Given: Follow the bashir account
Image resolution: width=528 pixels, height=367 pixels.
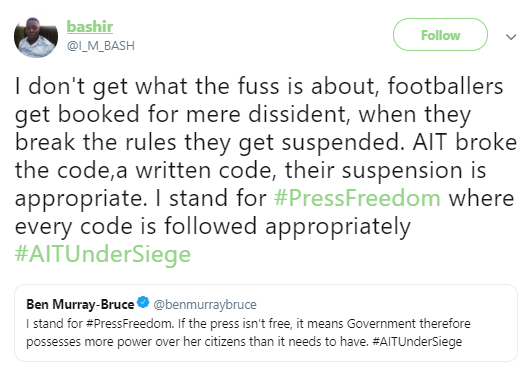Looking at the screenshot, I should 440,35.
